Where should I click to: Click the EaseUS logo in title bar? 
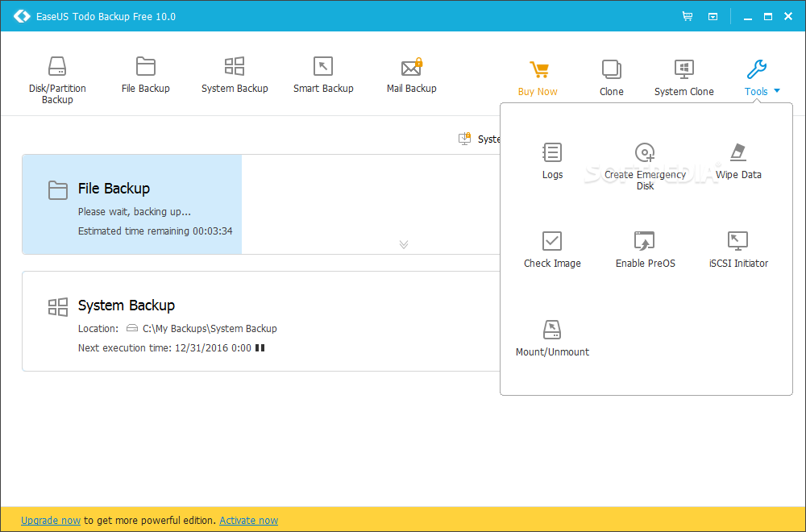[x=22, y=16]
